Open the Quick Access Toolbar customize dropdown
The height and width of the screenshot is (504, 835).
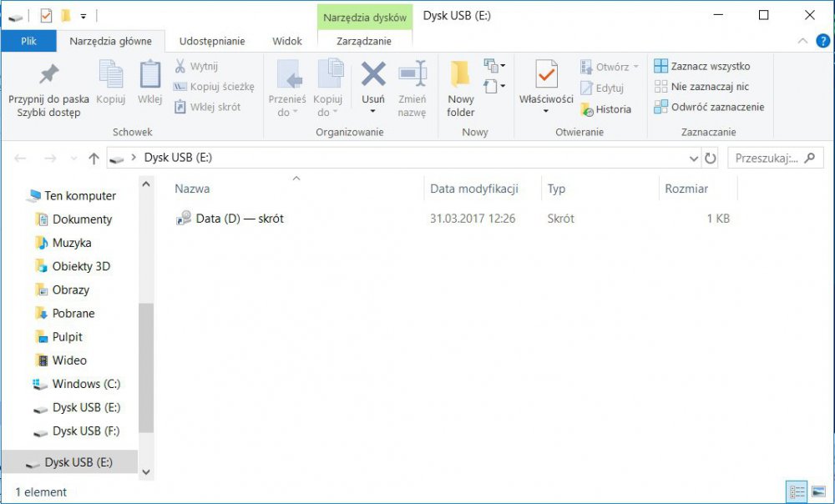tap(83, 16)
